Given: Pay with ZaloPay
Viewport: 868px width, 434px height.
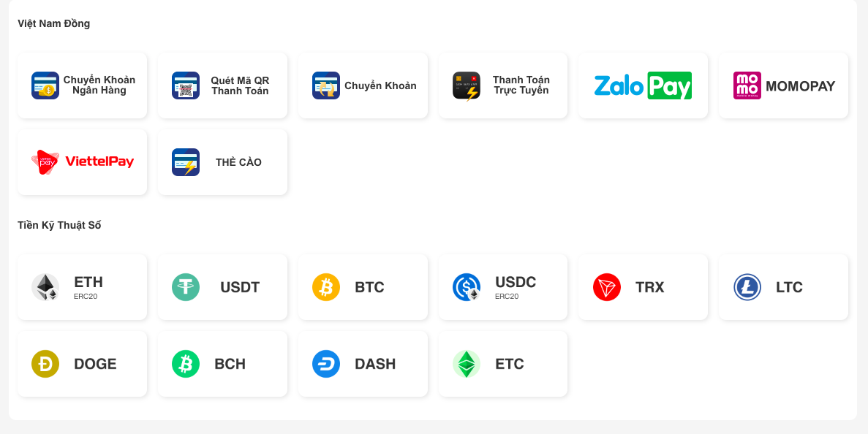Looking at the screenshot, I should (x=643, y=85).
